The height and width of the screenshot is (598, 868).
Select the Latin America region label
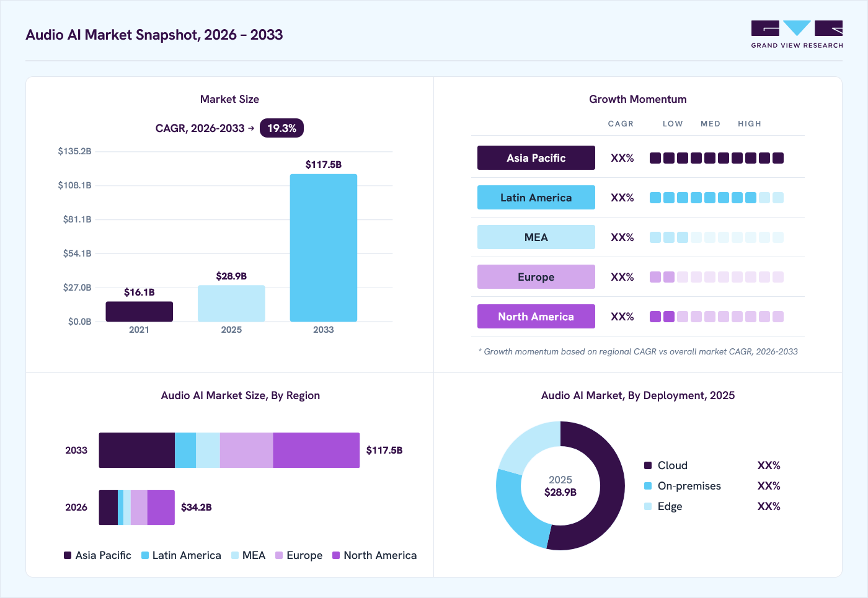coord(536,198)
